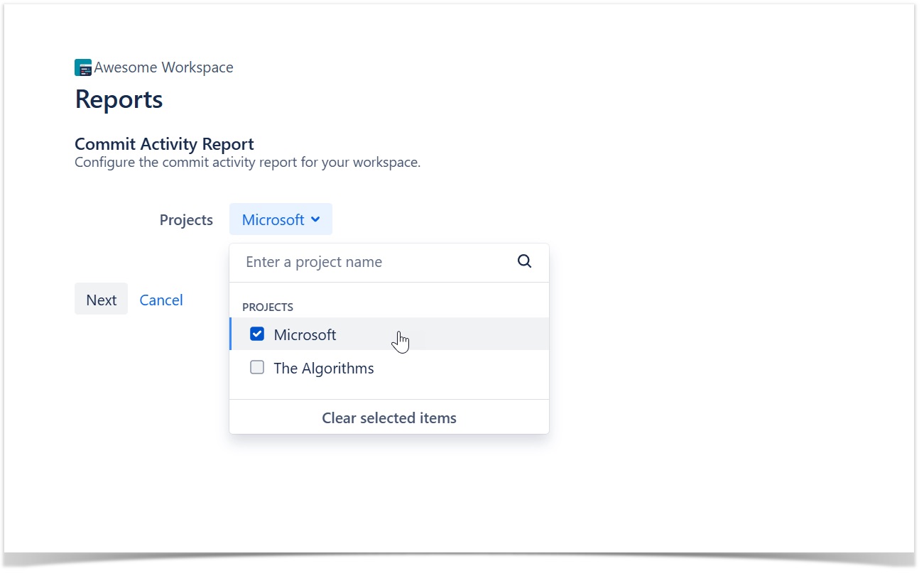
Task: Check The Algorithms project checkbox
Action: [x=257, y=368]
